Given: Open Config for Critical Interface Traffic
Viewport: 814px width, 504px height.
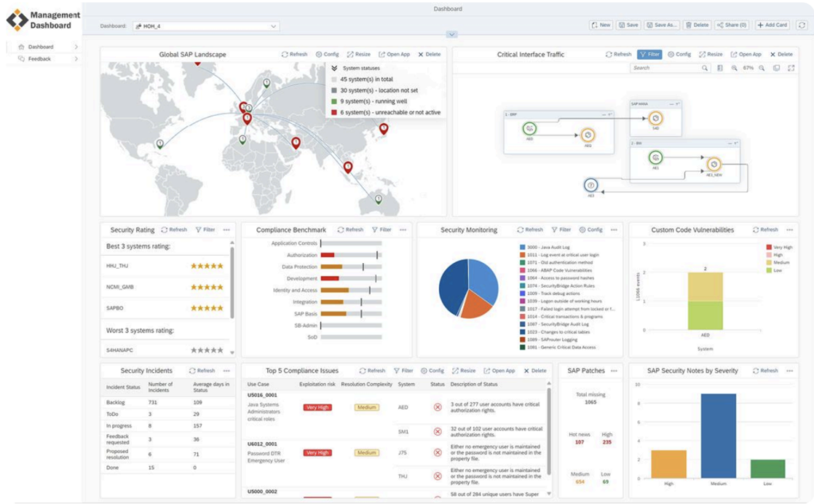Looking at the screenshot, I should pyautogui.click(x=679, y=54).
